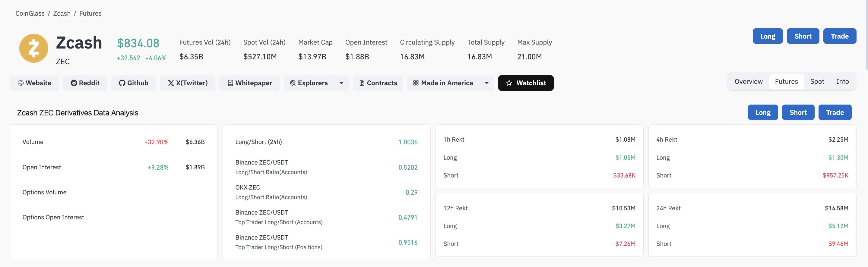Open the Reddit link button
868x267 pixels.
(85, 83)
